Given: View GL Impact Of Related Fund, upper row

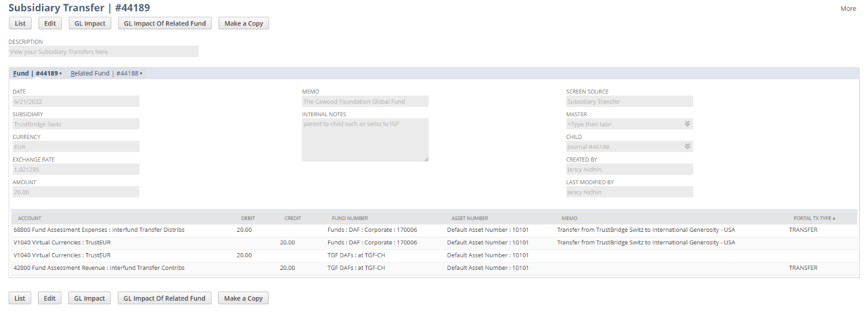Looking at the screenshot, I should tap(164, 23).
